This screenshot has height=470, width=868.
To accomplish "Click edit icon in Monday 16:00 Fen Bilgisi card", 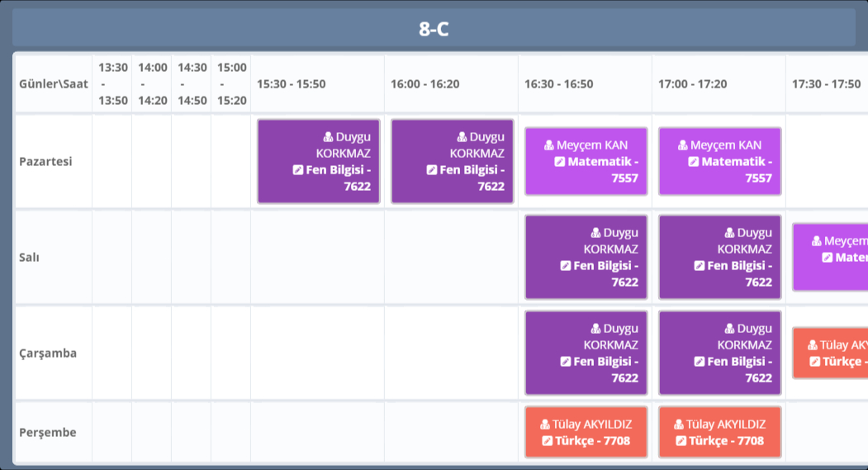I will click(x=432, y=170).
